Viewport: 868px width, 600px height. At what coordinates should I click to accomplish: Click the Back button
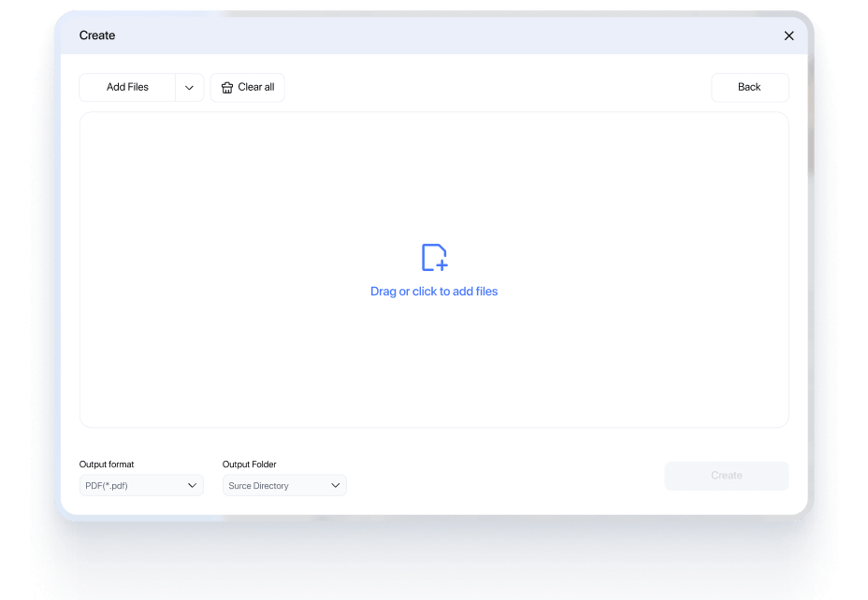tap(749, 87)
